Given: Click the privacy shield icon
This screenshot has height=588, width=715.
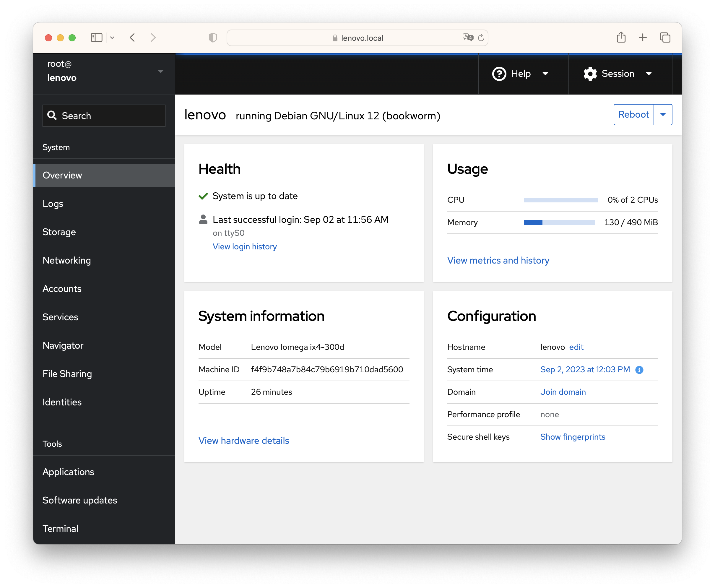Looking at the screenshot, I should pos(213,37).
